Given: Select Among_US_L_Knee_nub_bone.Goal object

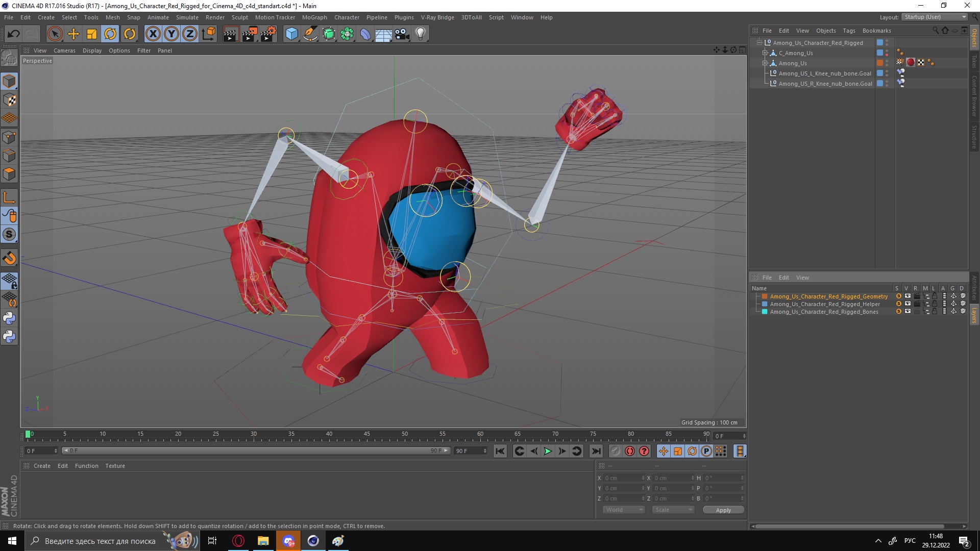Looking at the screenshot, I should [x=825, y=73].
